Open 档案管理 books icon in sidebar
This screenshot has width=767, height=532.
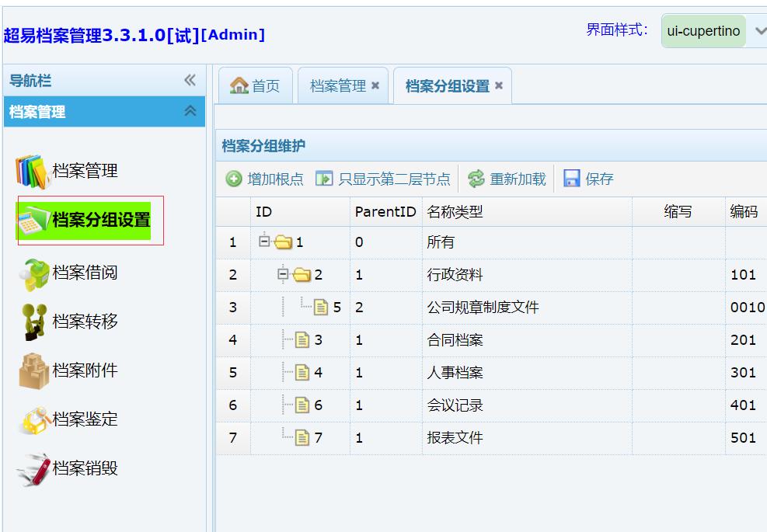coord(32,171)
